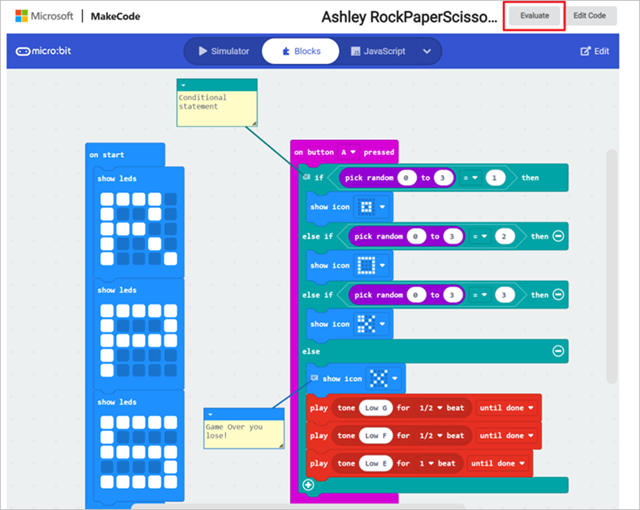Click the Conditional statement comment text
The image size is (640, 510).
coord(202,102)
